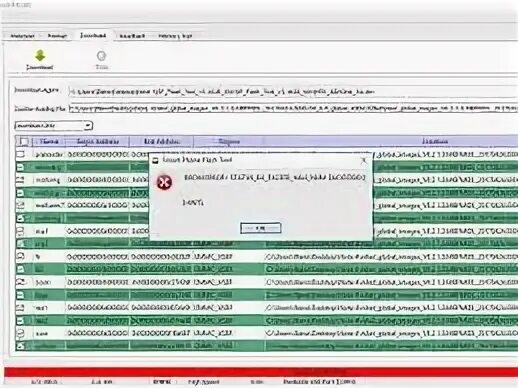Viewport: 518px width, 388px height.
Task: Toggle the preloader row checkbox
Action: pos(21,154)
